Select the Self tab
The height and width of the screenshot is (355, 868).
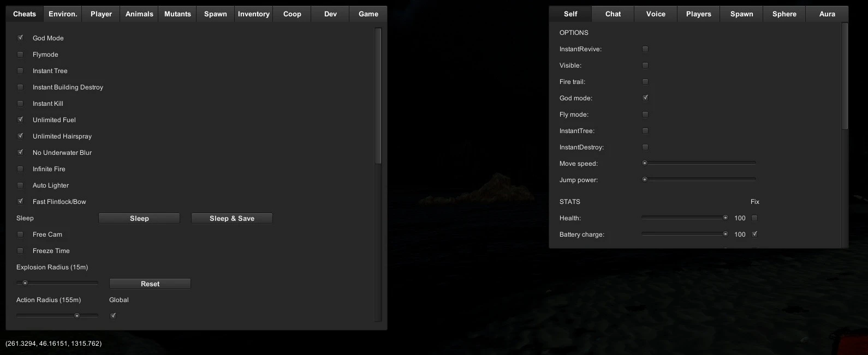[570, 14]
